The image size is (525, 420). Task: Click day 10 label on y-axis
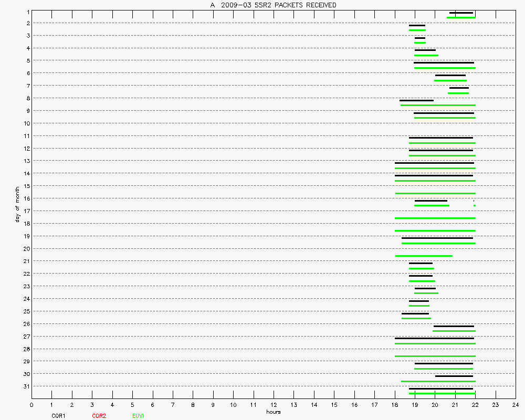point(26,123)
